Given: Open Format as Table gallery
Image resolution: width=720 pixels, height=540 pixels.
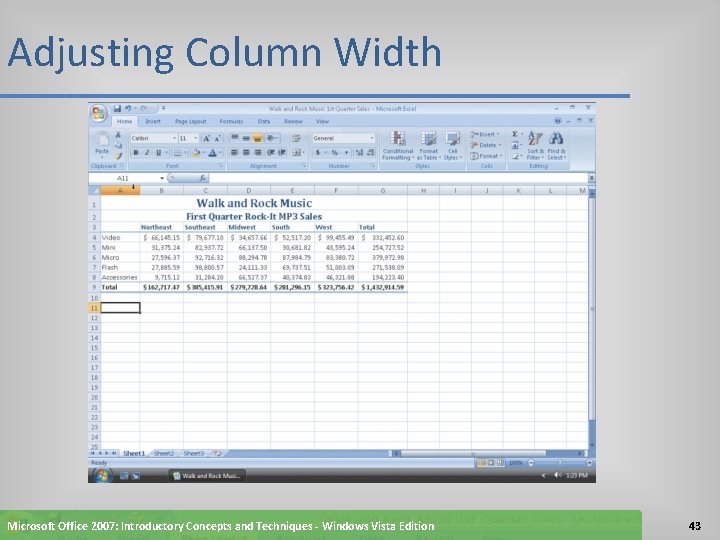Looking at the screenshot, I should click(x=428, y=146).
